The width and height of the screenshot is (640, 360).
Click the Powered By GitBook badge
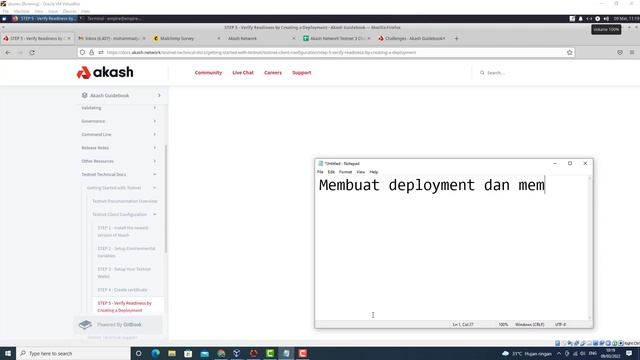[118, 324]
